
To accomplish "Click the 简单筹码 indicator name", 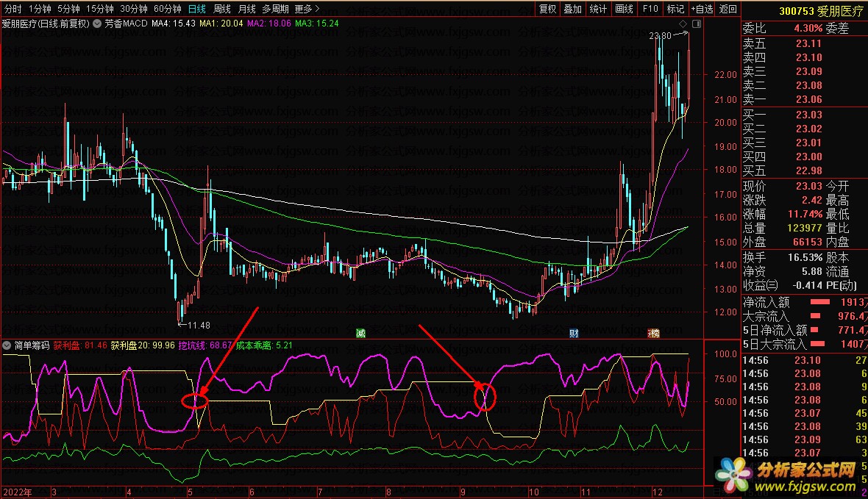I will click(32, 345).
